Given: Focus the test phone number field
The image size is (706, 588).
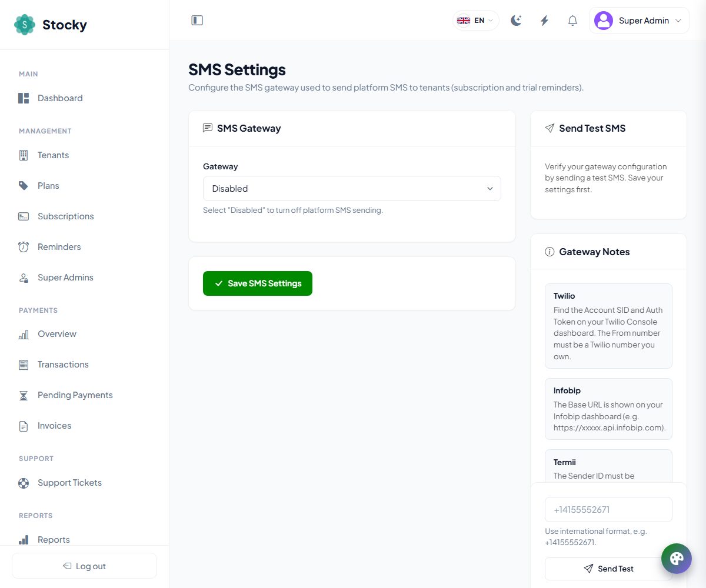Looking at the screenshot, I should click(608, 509).
